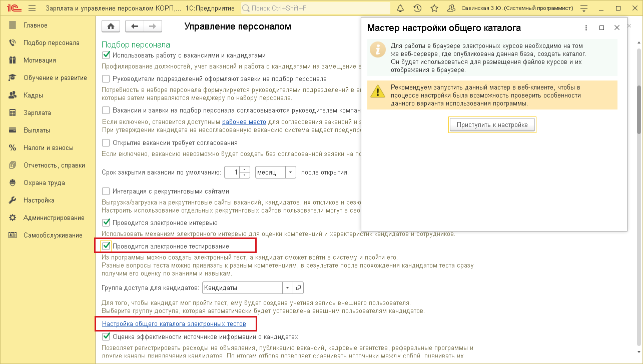Screen dimensions: 643x364
Task: Click the vacancy closing term number field
Action: (x=232, y=172)
